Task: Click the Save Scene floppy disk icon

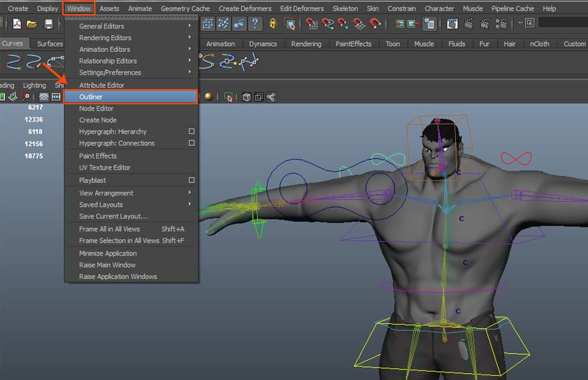Action: 48,24
